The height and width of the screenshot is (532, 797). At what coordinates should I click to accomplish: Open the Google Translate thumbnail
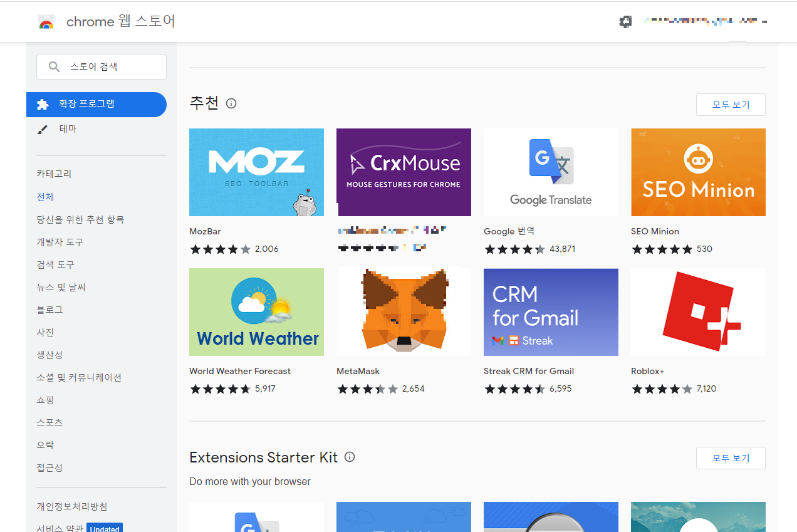tap(551, 172)
